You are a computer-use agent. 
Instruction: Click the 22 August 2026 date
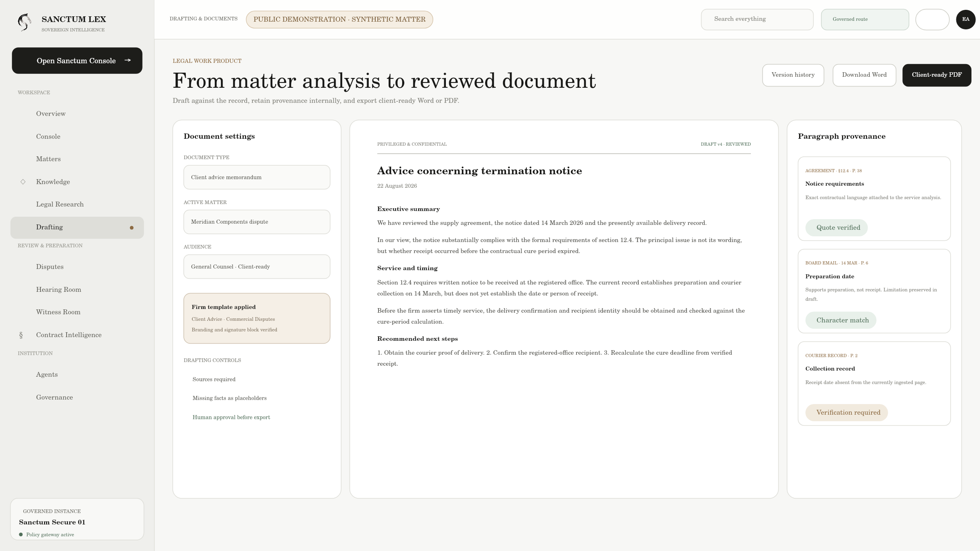tap(397, 186)
